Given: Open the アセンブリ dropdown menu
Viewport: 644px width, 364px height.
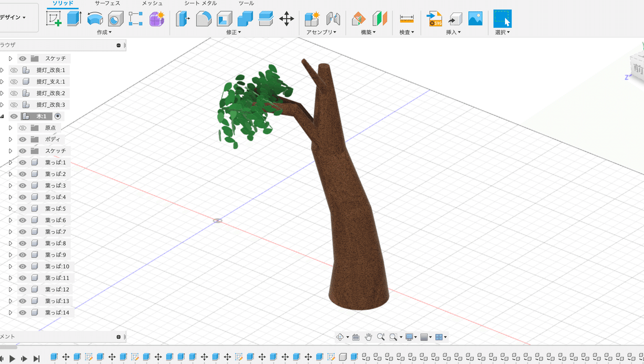Looking at the screenshot, I should (x=321, y=33).
